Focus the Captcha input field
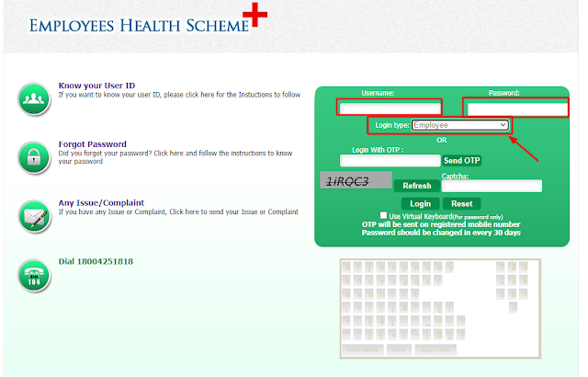The image size is (588, 377). click(x=492, y=186)
